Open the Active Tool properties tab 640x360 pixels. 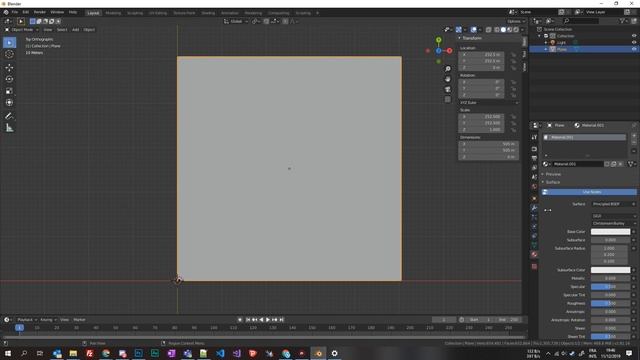pos(534,138)
